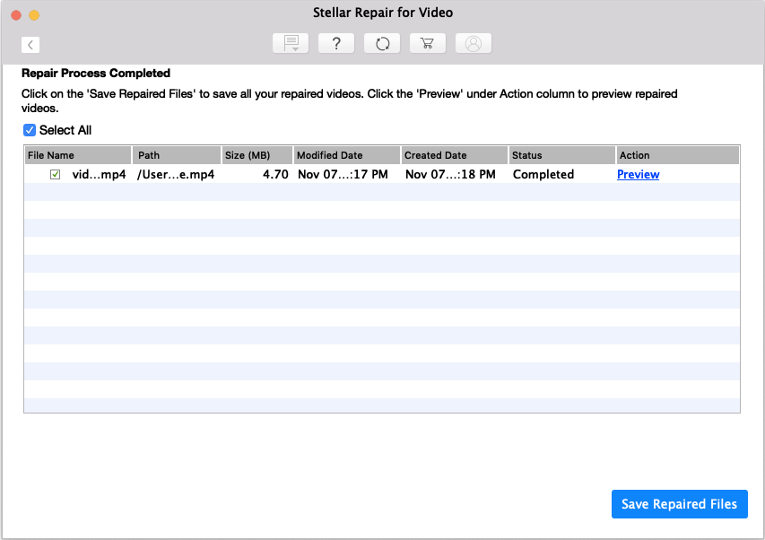Open the log report toolbar icon
This screenshot has width=765, height=540.
290,43
